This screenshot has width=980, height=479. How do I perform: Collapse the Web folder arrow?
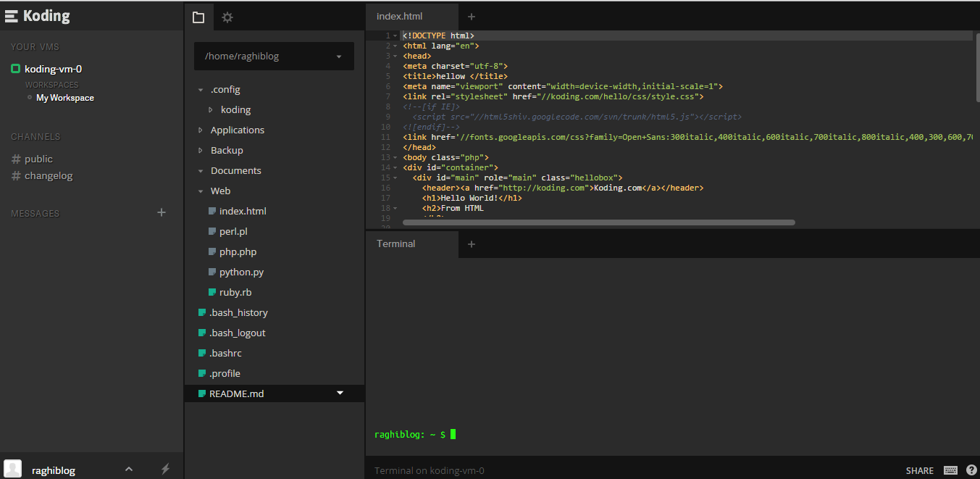tap(201, 191)
